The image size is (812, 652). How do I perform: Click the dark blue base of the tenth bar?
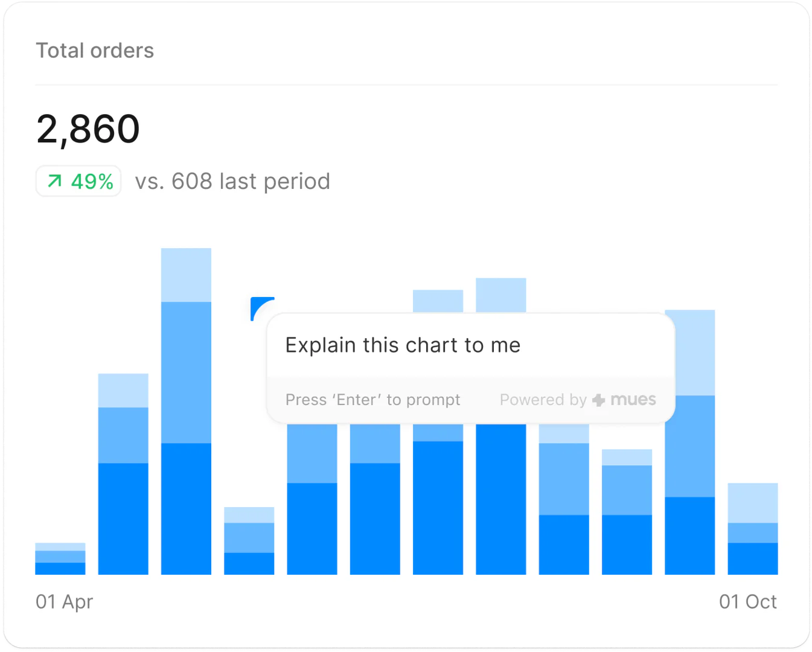pyautogui.click(x=627, y=544)
